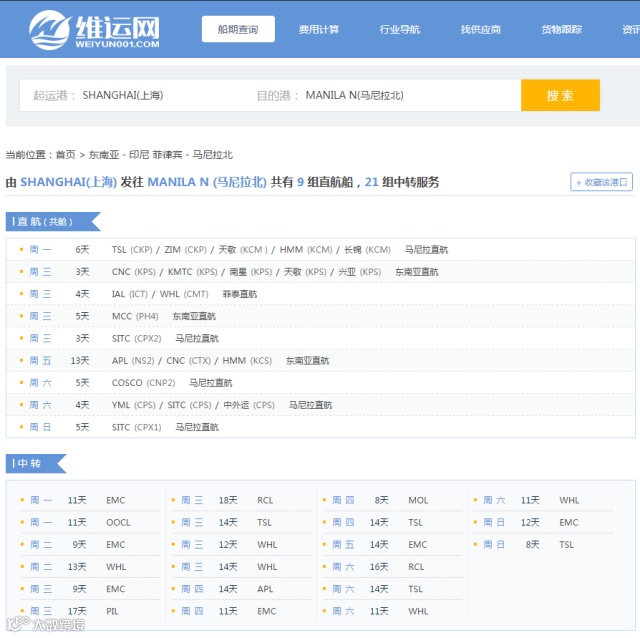Image resolution: width=640 pixels, height=638 pixels.
Task: Click TSL (CKP) in the 周一 6天 row
Action: [x=132, y=249]
